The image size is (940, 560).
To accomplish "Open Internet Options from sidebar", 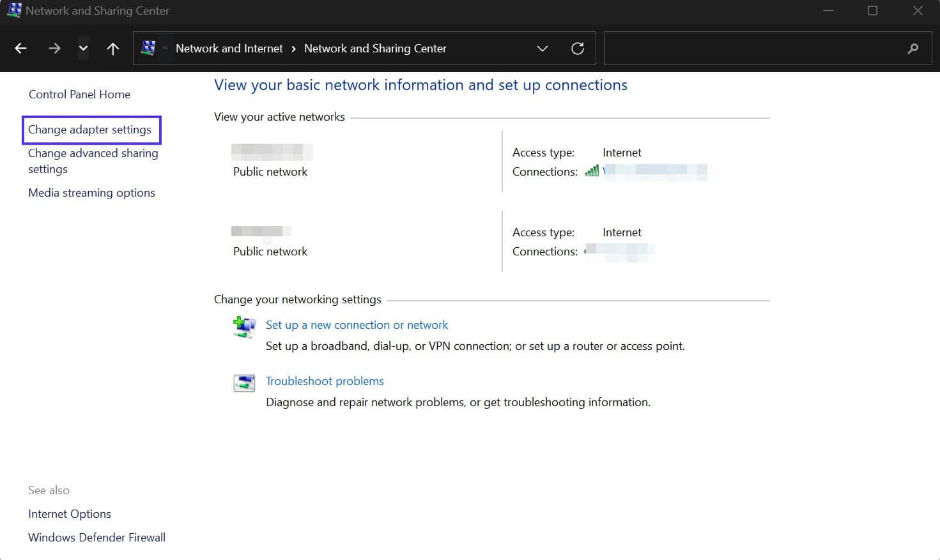I will click(x=69, y=513).
